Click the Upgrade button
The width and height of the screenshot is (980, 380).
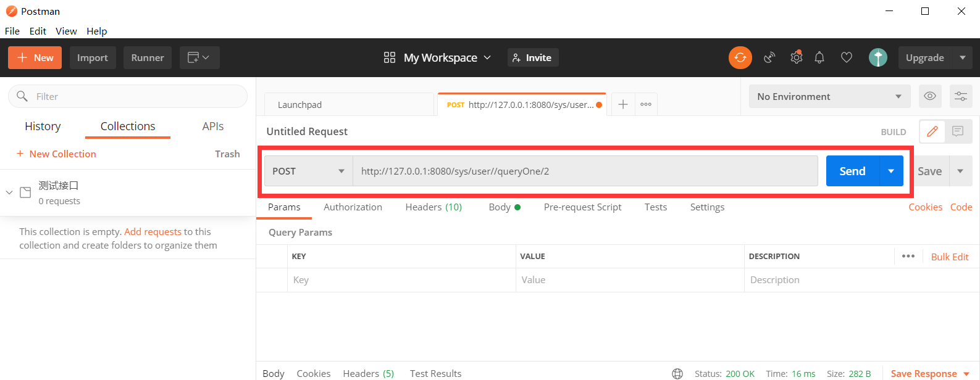pyautogui.click(x=924, y=57)
